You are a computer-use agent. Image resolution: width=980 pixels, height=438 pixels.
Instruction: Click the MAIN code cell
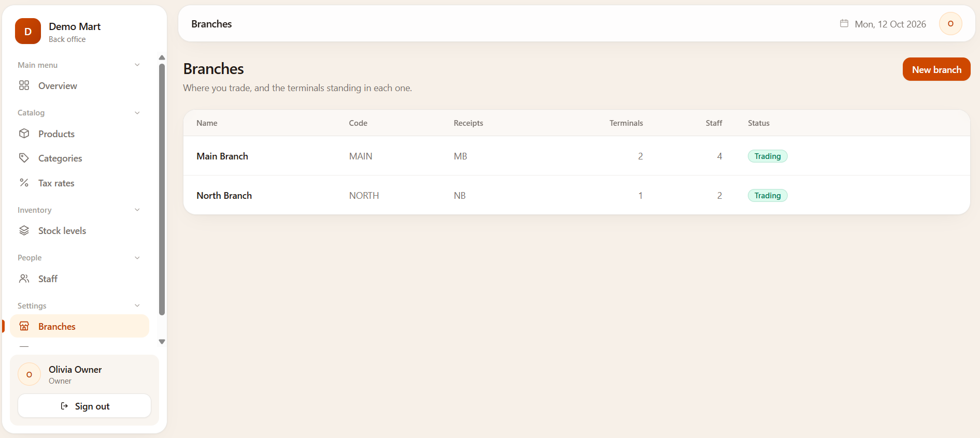(x=361, y=156)
